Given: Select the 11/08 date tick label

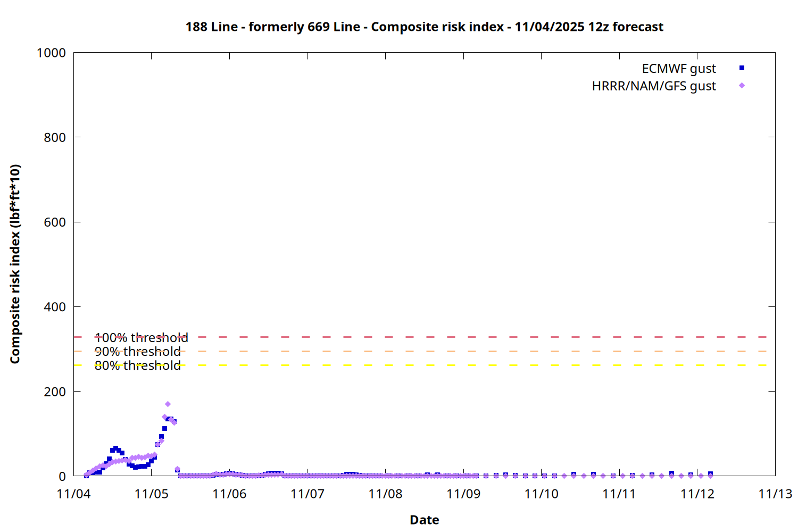Looking at the screenshot, I should pos(385,494).
